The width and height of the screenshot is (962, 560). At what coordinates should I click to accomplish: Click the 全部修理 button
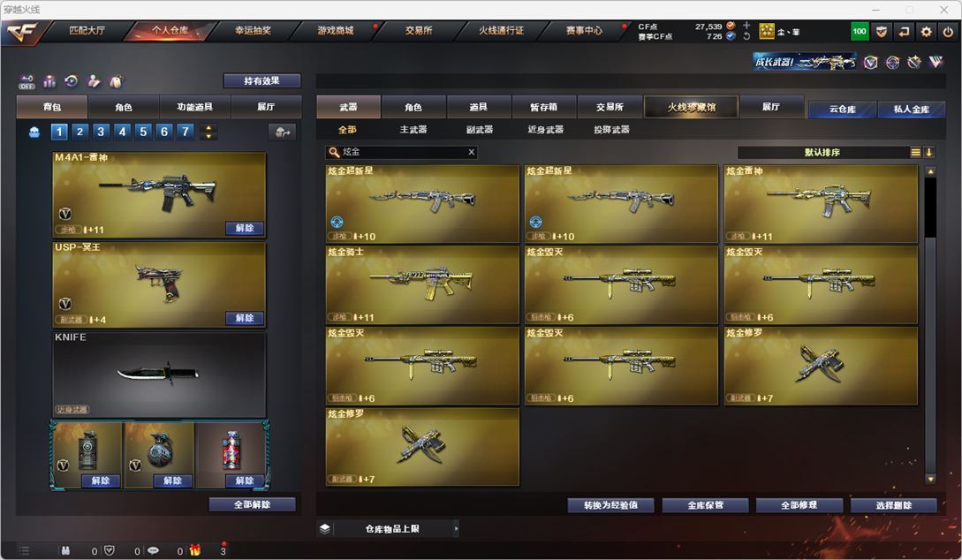(x=799, y=505)
